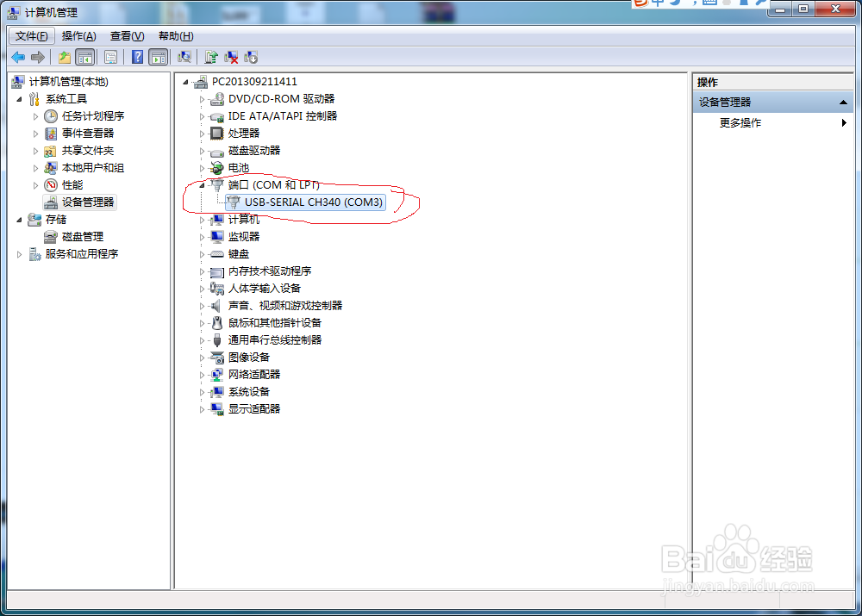
Task: Expand the 本地用户和组 node
Action: [x=35, y=168]
